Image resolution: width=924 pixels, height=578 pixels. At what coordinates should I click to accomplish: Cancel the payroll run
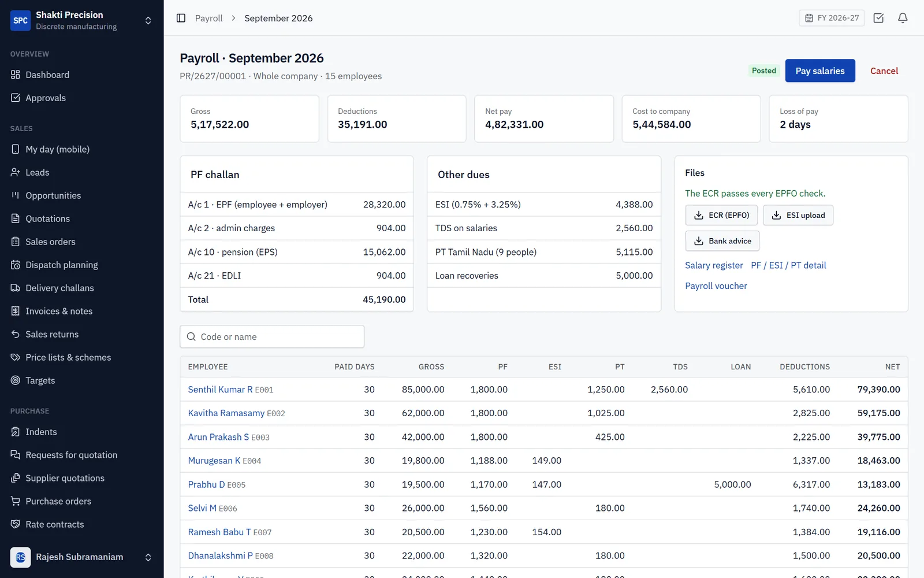coord(884,71)
